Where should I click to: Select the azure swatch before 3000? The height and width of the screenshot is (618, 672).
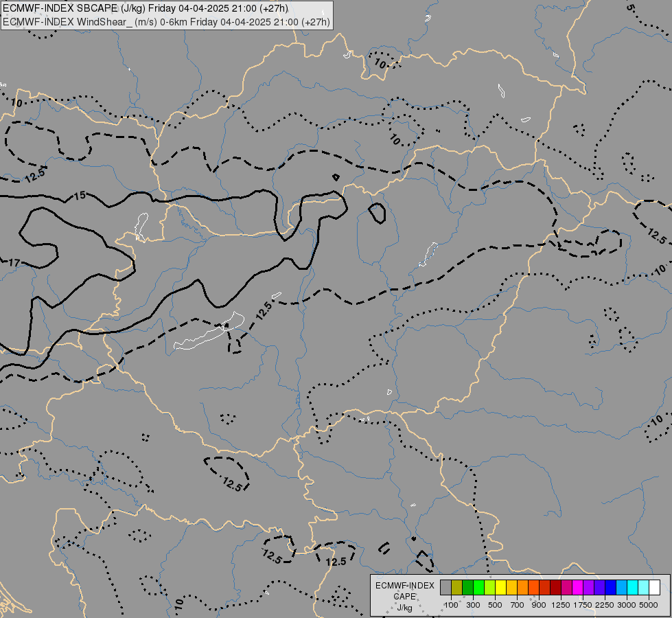coord(622,588)
